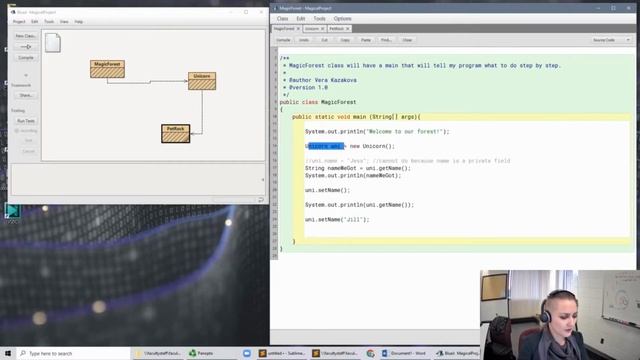This screenshot has height=360, width=640.
Task: Click the empty object bench area in BlueJ
Action: [135, 180]
